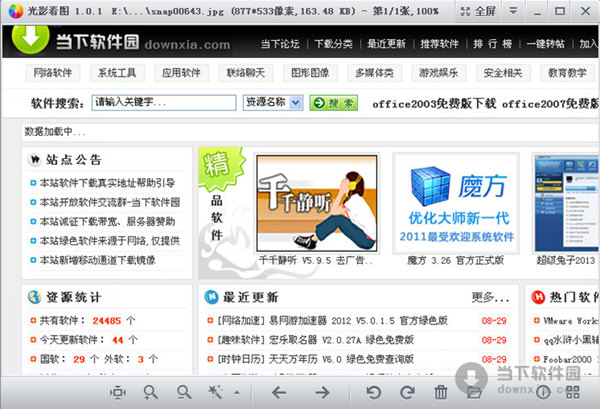
Task: Select the 游戏娱乐 category tab
Action: [x=439, y=73]
